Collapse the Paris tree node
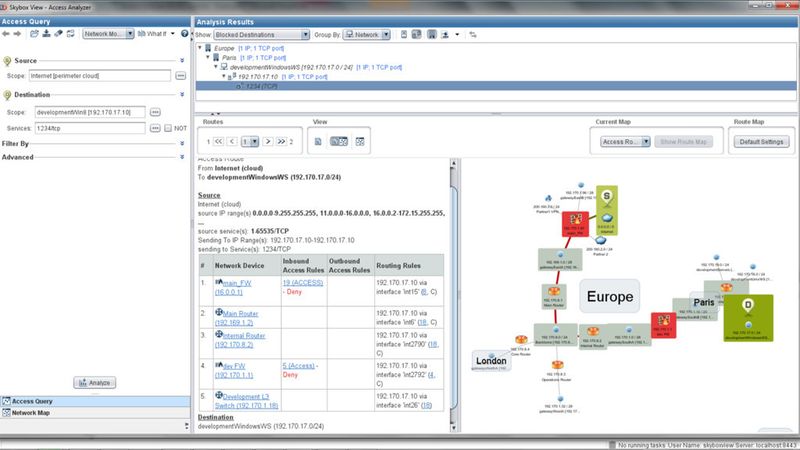 (x=208, y=58)
